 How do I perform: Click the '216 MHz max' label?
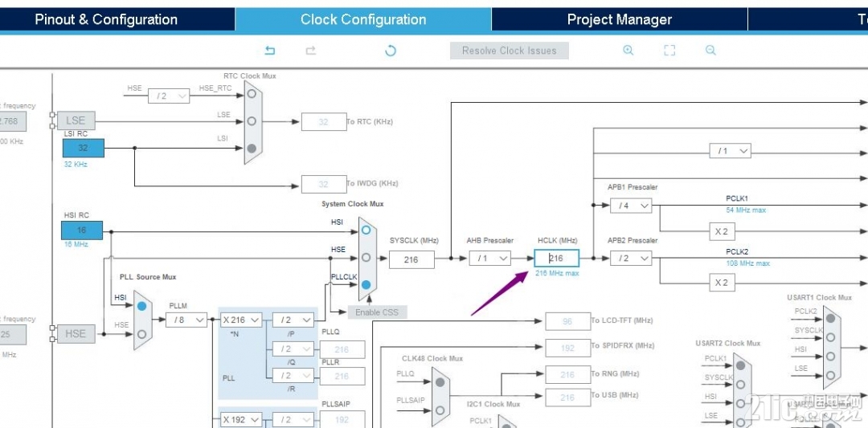click(558, 273)
